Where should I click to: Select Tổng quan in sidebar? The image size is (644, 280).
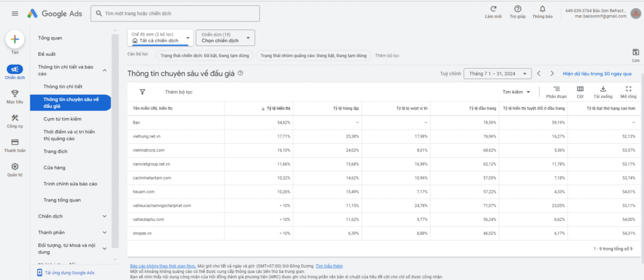point(50,38)
